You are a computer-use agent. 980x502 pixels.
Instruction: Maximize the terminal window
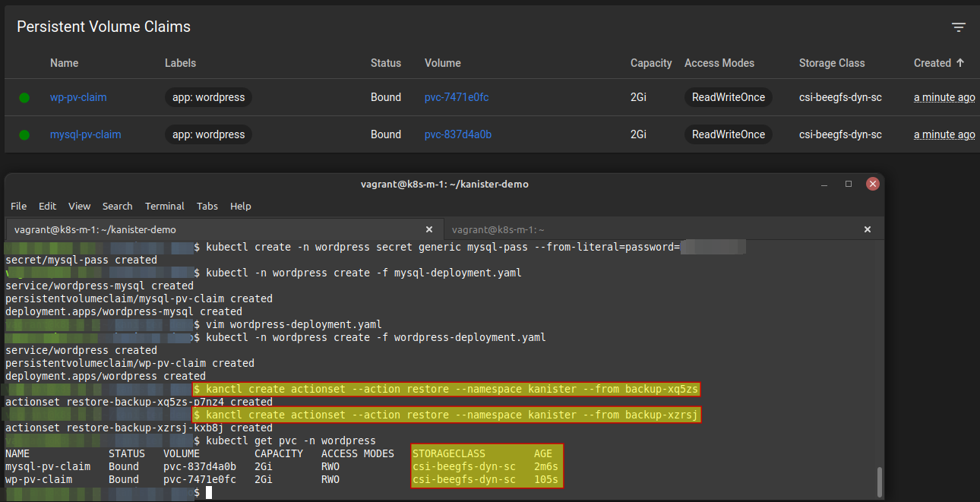click(849, 184)
